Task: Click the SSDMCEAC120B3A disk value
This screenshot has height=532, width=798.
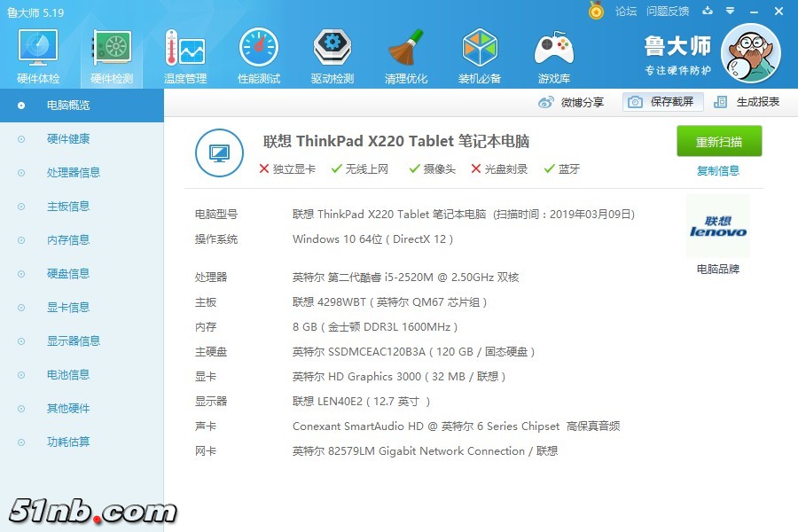Action: pyautogui.click(x=414, y=352)
